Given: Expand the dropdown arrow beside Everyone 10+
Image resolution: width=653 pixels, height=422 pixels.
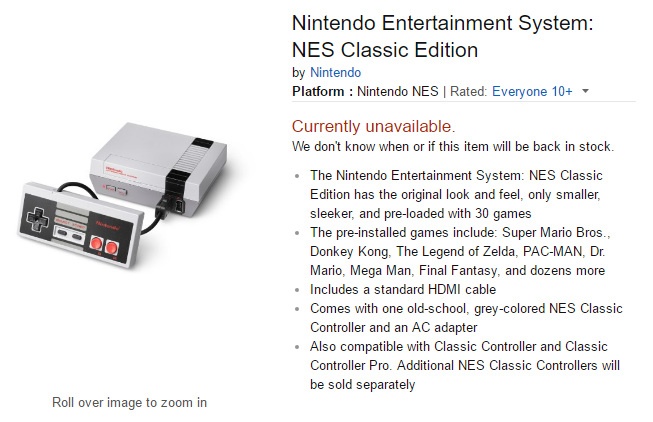Looking at the screenshot, I should point(585,92).
